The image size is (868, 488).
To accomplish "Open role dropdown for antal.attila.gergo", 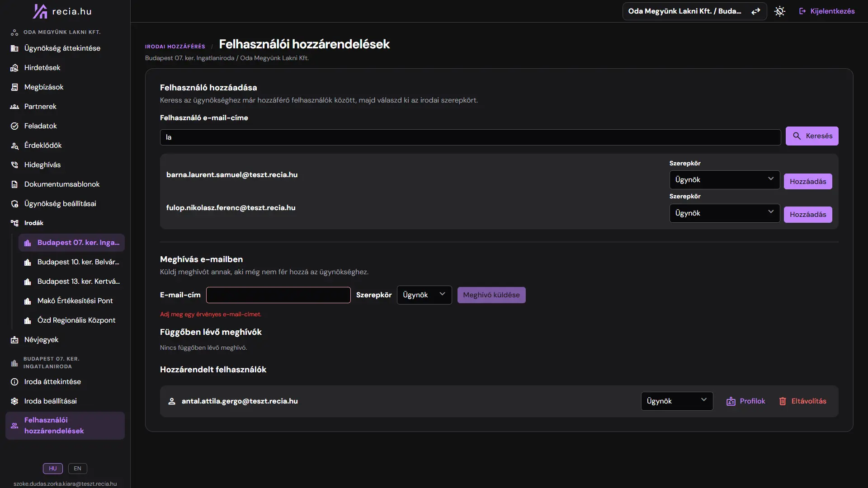I will coord(677,401).
